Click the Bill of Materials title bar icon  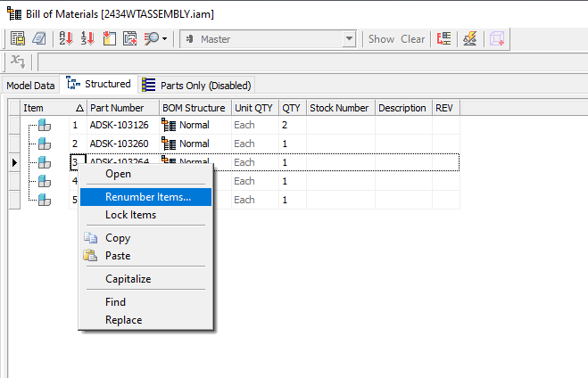click(14, 14)
